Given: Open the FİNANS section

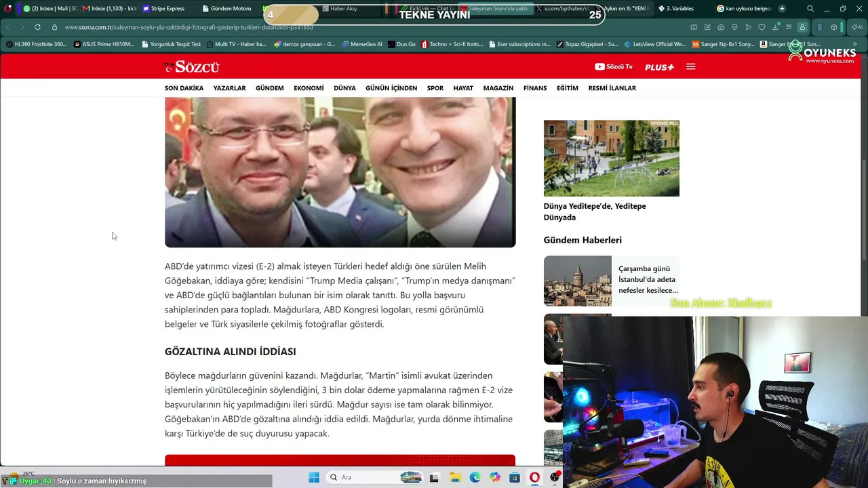Looking at the screenshot, I should (x=535, y=88).
